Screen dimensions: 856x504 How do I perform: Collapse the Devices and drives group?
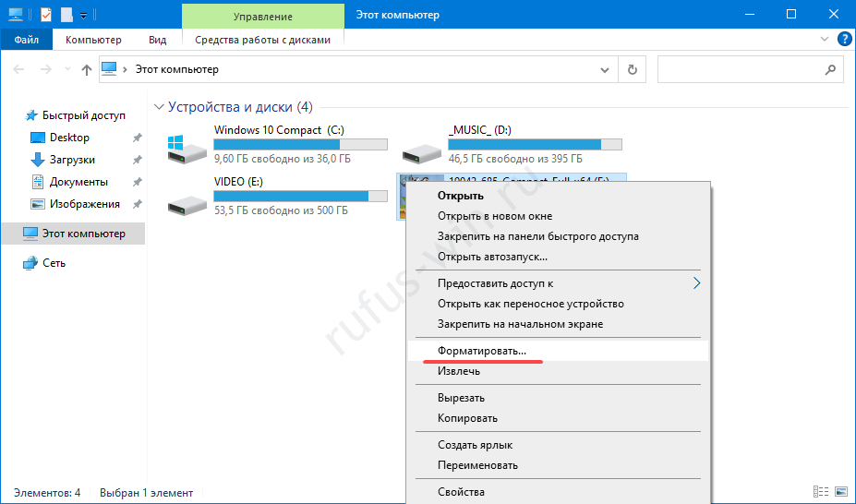tap(159, 107)
